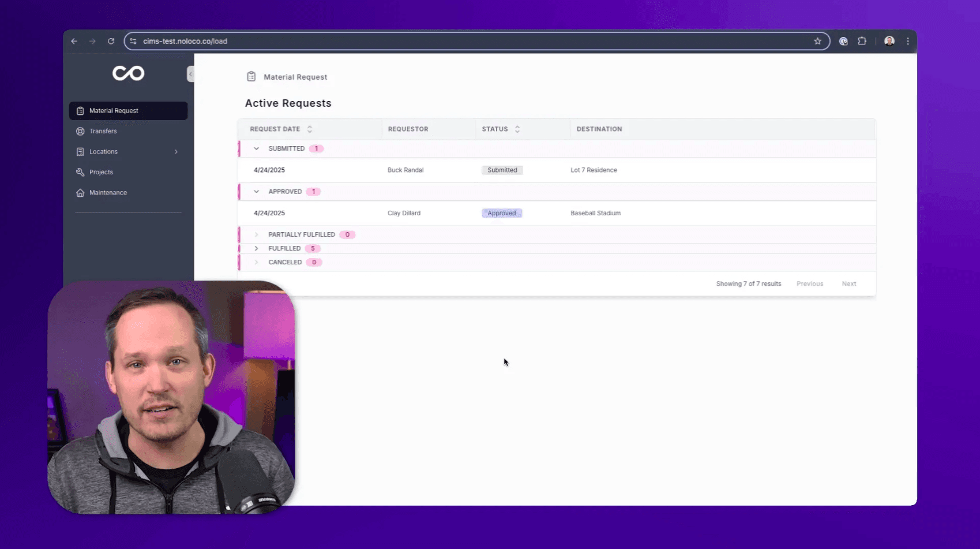The width and height of the screenshot is (980, 549).
Task: Click the Fulfilled count badge 5
Action: (x=313, y=248)
